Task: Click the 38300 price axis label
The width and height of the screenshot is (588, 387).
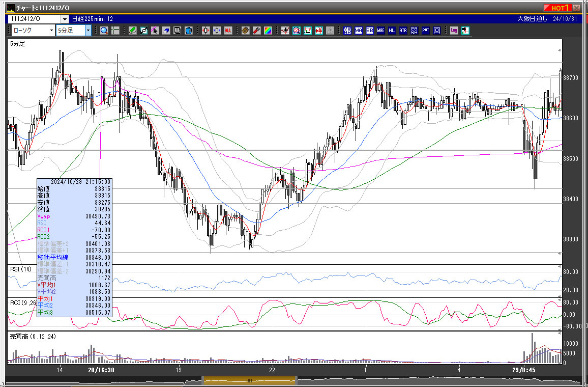Action: [x=571, y=239]
